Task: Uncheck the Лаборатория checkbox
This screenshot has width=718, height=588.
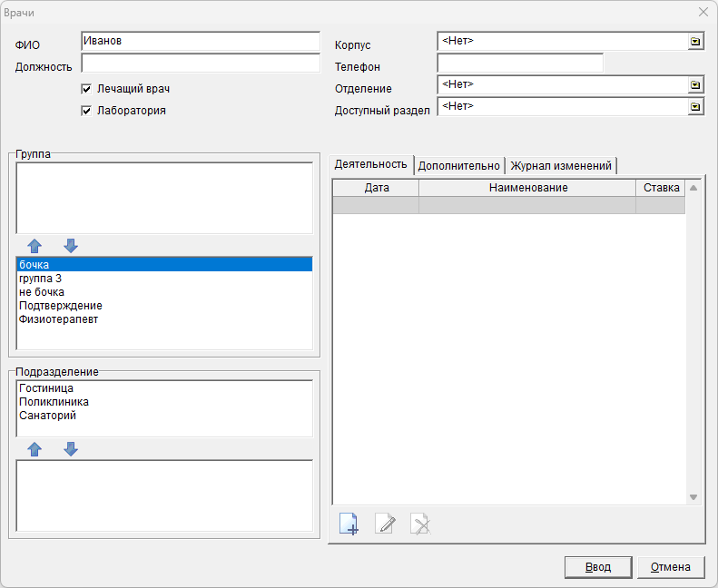Action: (x=87, y=111)
